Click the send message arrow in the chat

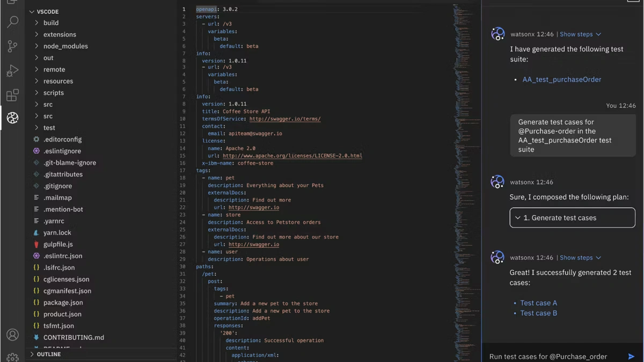tap(631, 356)
